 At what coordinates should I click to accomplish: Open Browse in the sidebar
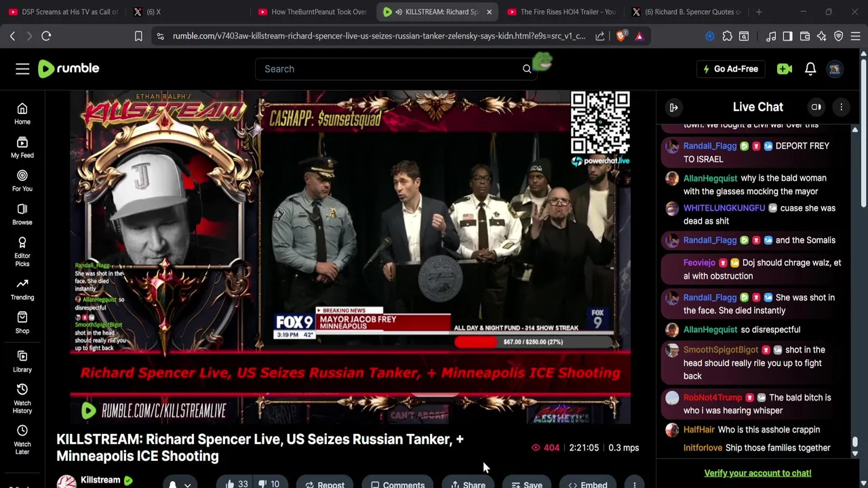pyautogui.click(x=22, y=214)
